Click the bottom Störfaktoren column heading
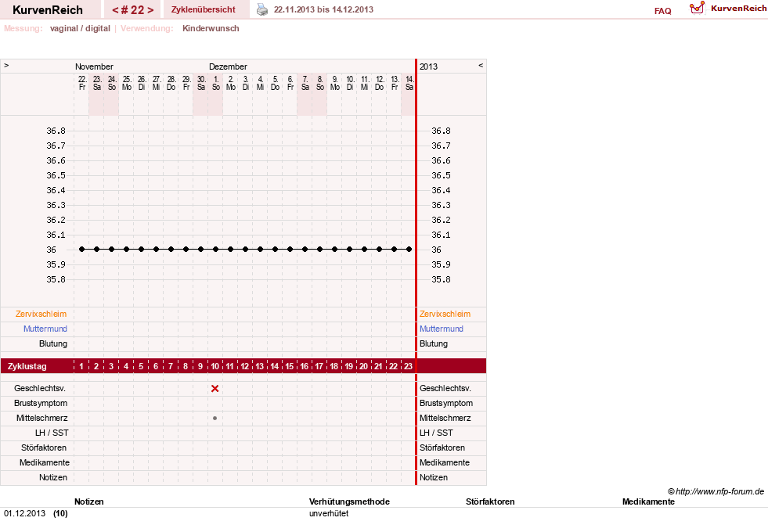Screen dimensions: 768x532 pyautogui.click(x=490, y=501)
